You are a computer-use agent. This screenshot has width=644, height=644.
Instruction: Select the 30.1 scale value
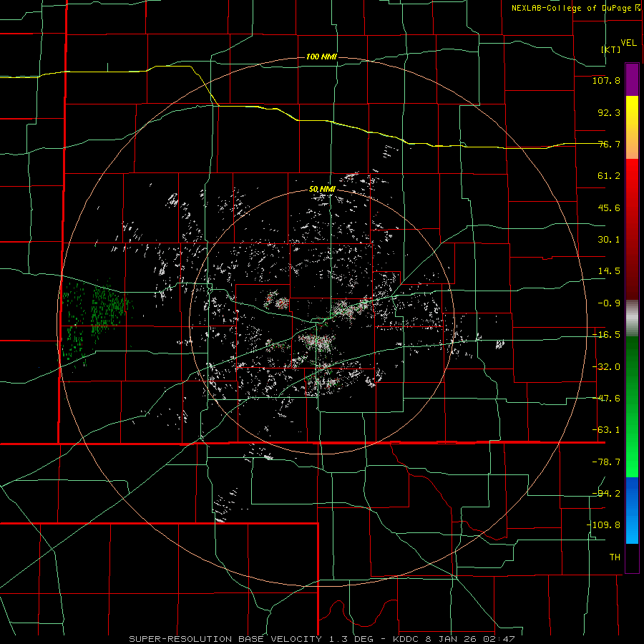(609, 240)
